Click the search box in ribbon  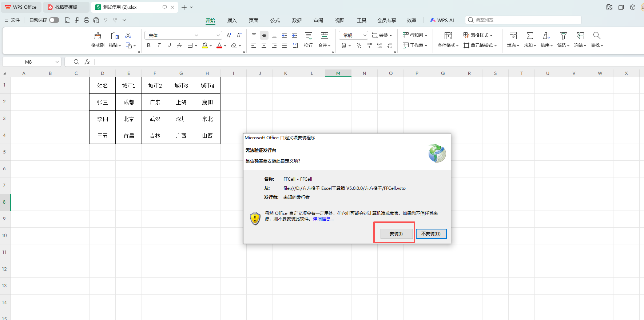click(x=523, y=20)
